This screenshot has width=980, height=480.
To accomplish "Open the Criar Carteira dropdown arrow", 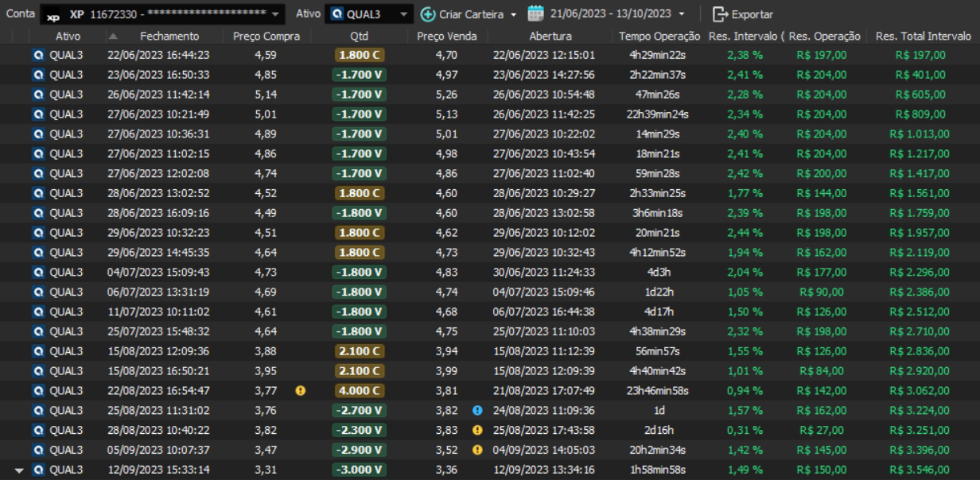I will [x=512, y=14].
